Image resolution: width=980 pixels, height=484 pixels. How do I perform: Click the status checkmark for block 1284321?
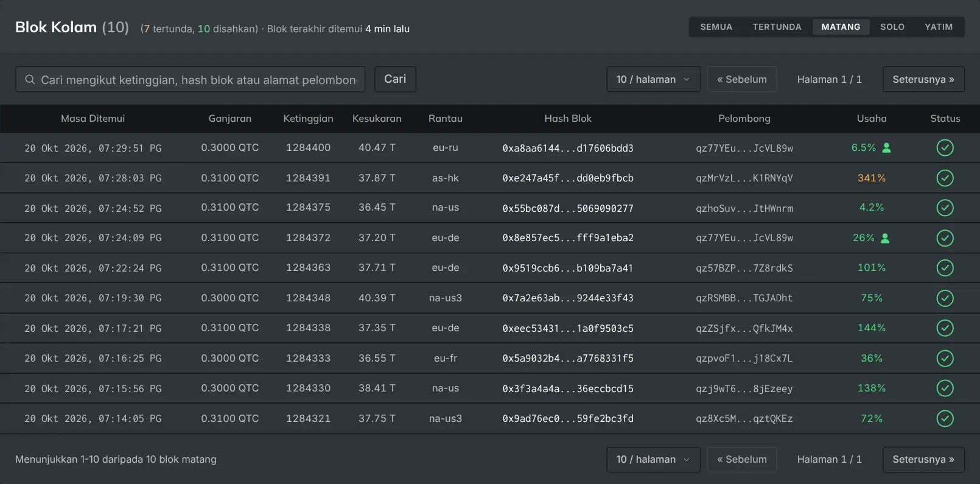pos(945,419)
